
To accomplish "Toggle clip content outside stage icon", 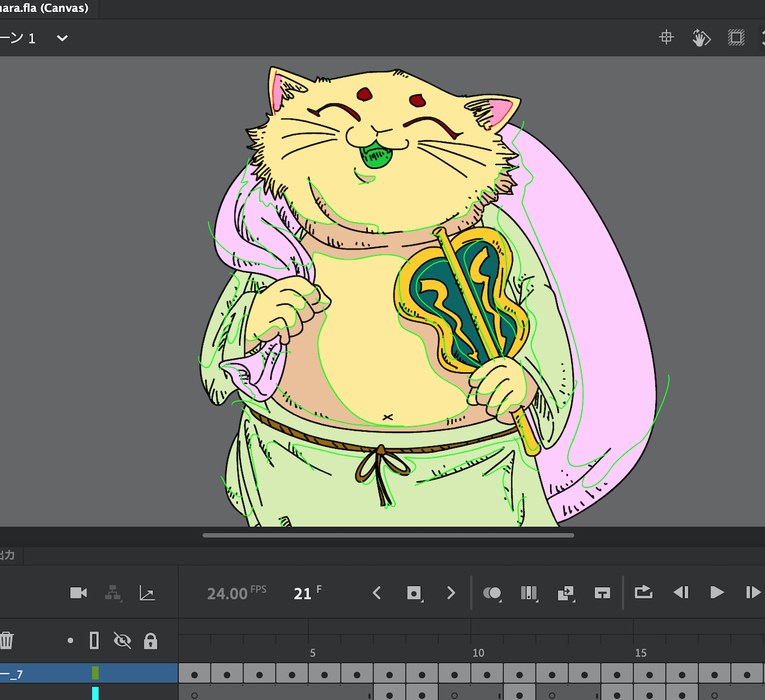I will [x=736, y=38].
